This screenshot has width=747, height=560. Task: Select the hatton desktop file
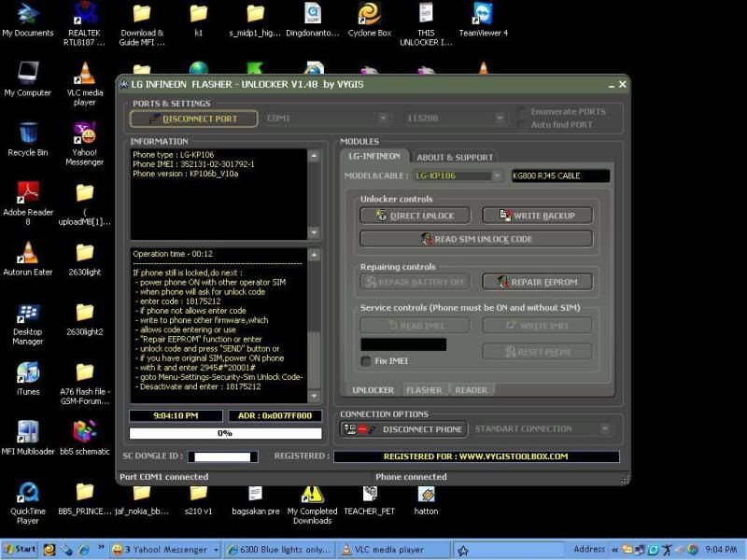coord(426,500)
